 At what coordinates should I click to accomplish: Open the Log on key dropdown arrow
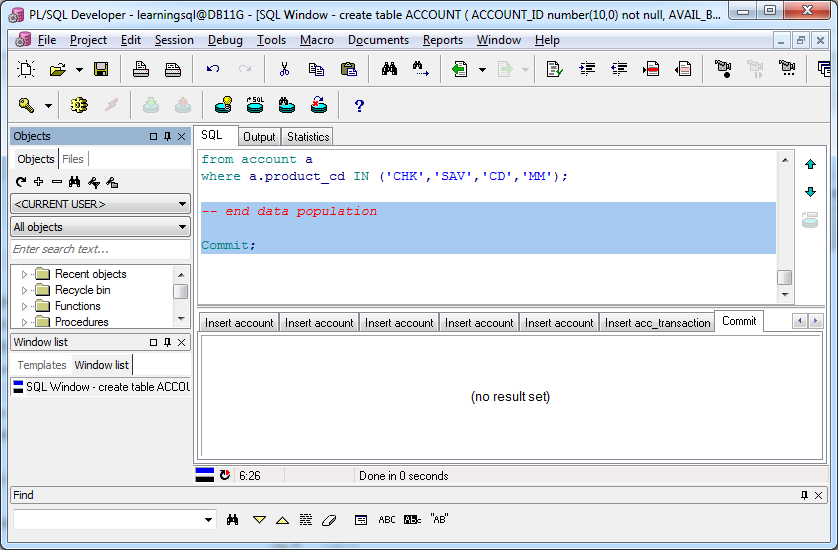[48, 106]
